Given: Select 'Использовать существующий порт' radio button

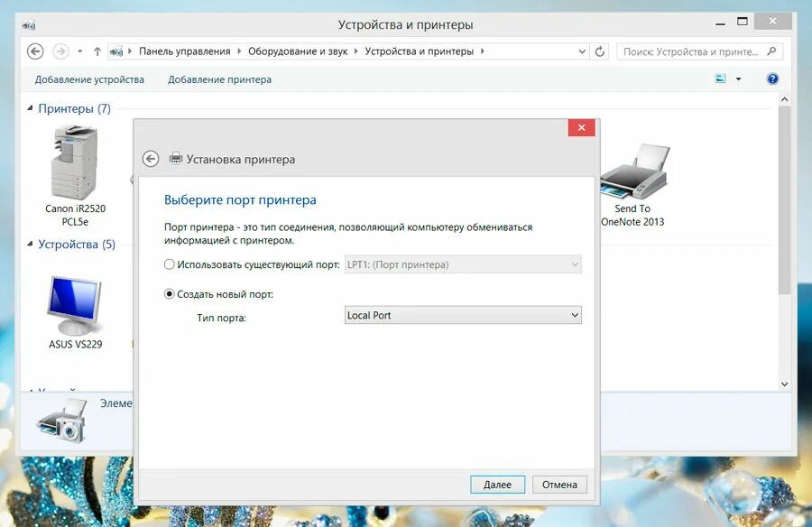Looking at the screenshot, I should tap(169, 263).
